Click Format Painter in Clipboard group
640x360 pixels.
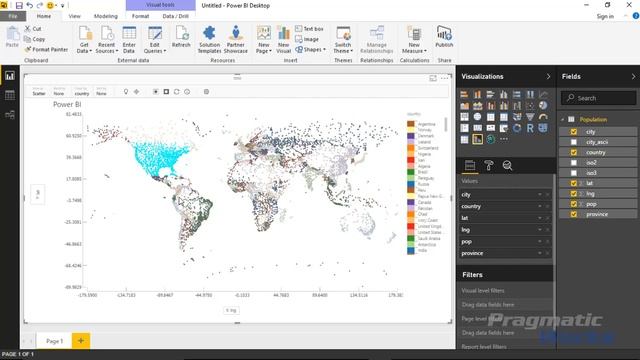46,49
